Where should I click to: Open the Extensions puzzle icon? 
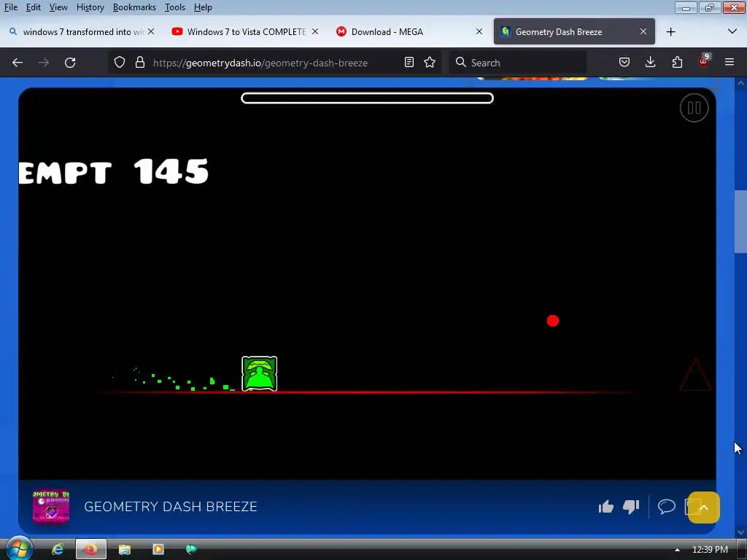677,63
